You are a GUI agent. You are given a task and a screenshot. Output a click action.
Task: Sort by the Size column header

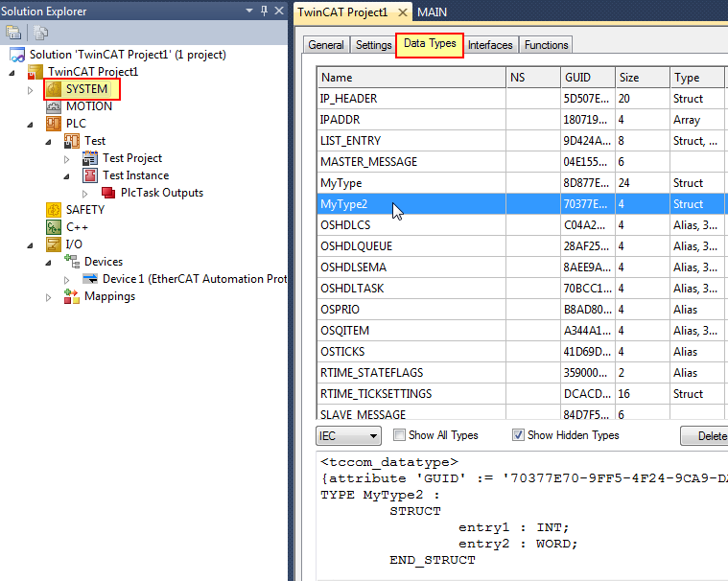(643, 78)
